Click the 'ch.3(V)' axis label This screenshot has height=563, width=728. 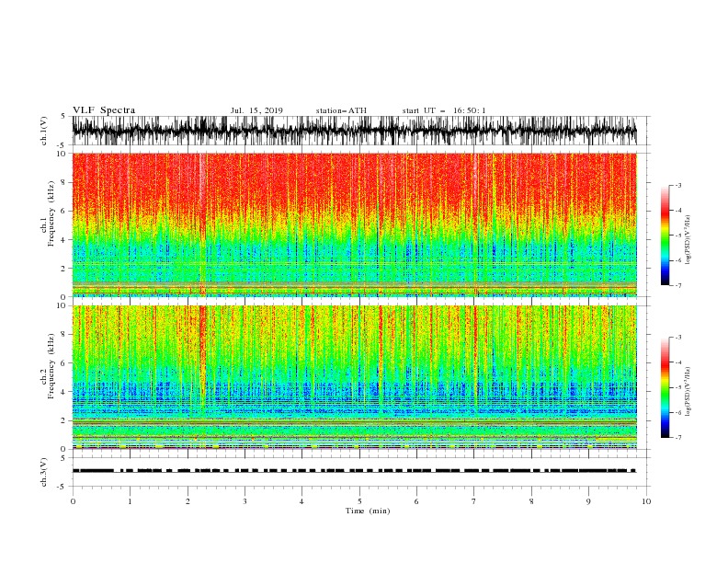point(44,472)
